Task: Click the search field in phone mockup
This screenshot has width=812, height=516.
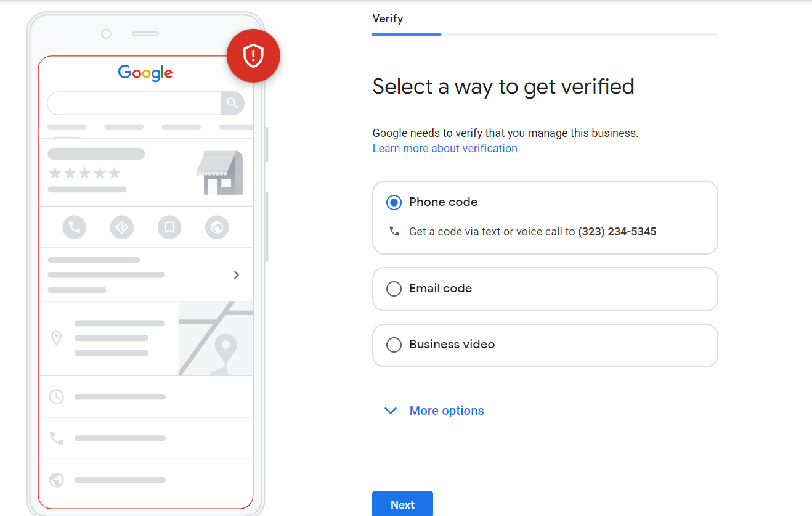Action: (134, 104)
